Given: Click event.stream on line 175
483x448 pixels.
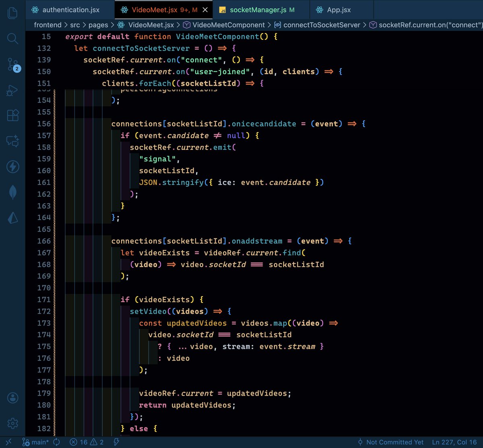Looking at the screenshot, I should click(287, 346).
